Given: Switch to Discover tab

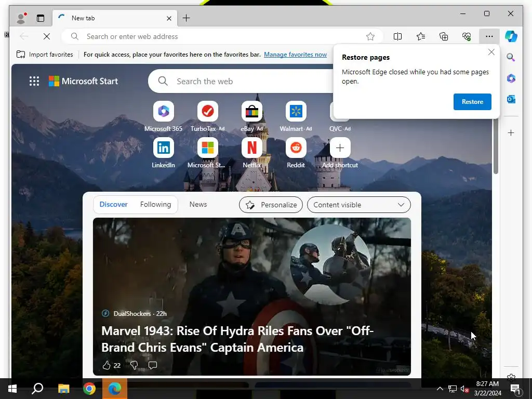Looking at the screenshot, I should (x=113, y=204).
